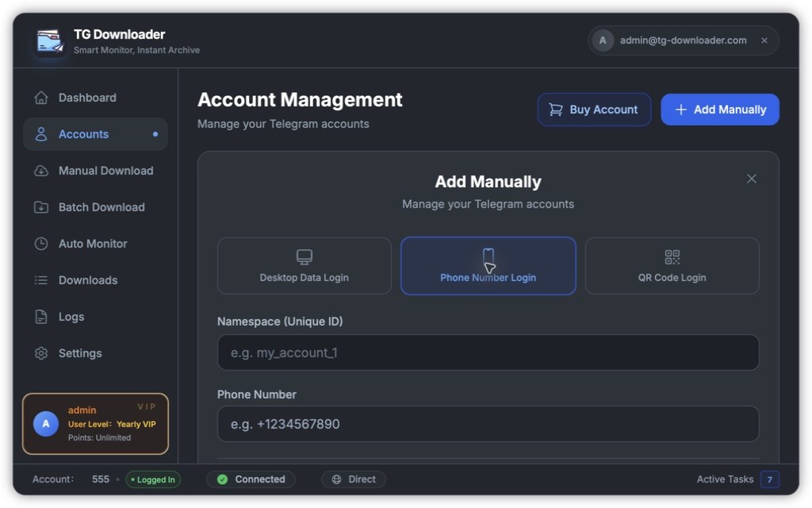Click the Manual Download cloud icon

point(41,171)
